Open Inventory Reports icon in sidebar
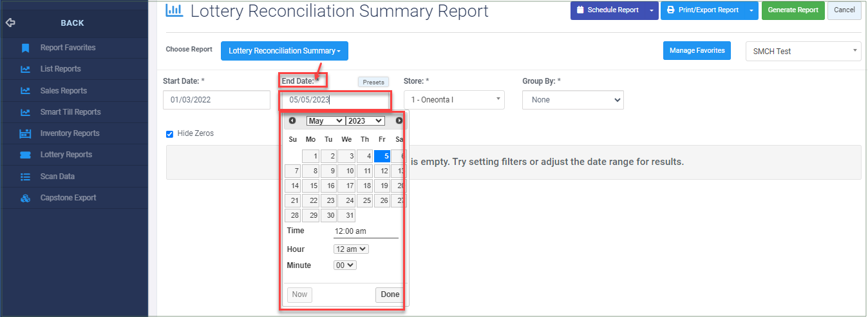This screenshot has width=868, height=317. click(x=26, y=133)
